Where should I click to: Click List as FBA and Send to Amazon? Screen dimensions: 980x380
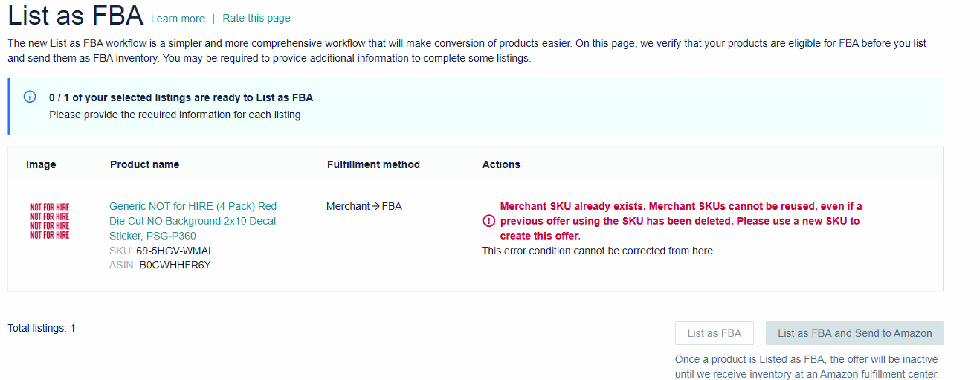(x=854, y=333)
